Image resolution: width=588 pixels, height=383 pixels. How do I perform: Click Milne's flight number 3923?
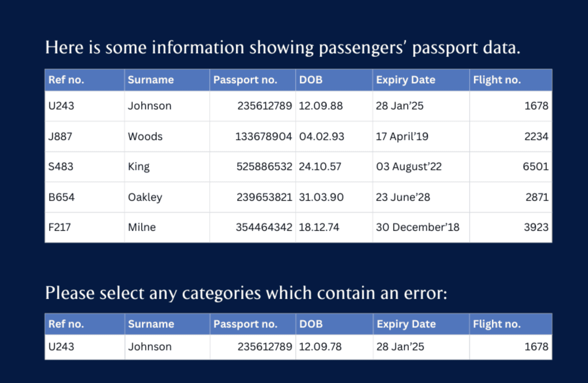click(x=536, y=227)
